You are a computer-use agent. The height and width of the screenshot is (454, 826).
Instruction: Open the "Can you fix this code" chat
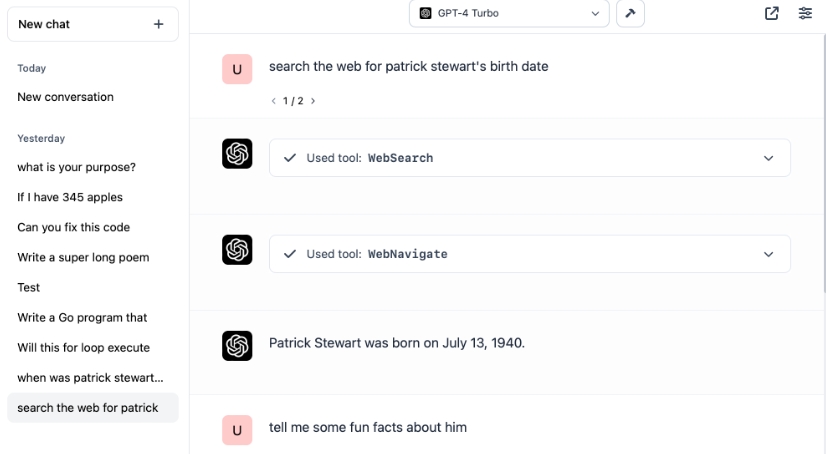coord(74,227)
